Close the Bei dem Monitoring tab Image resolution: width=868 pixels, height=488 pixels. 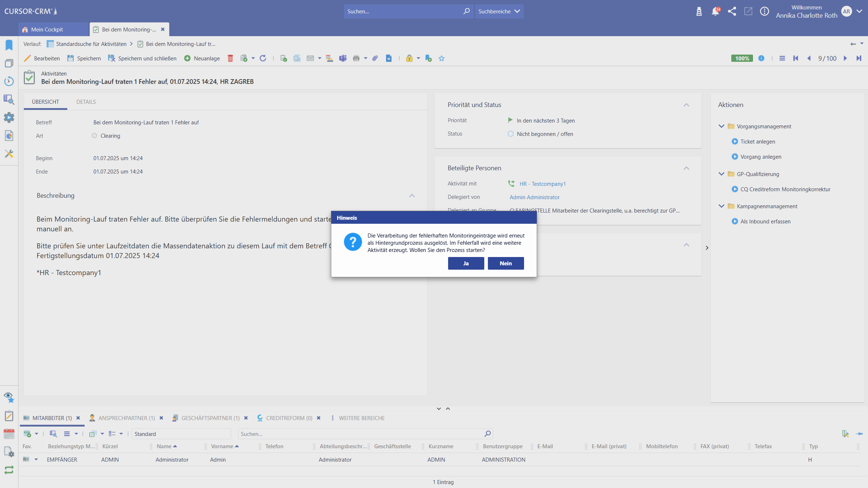(x=163, y=29)
